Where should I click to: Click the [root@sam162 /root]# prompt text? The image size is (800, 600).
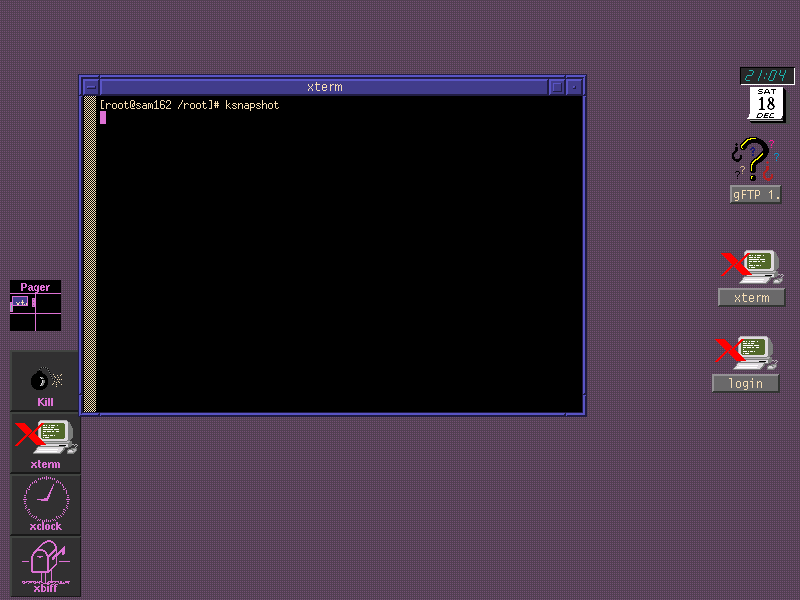point(159,105)
